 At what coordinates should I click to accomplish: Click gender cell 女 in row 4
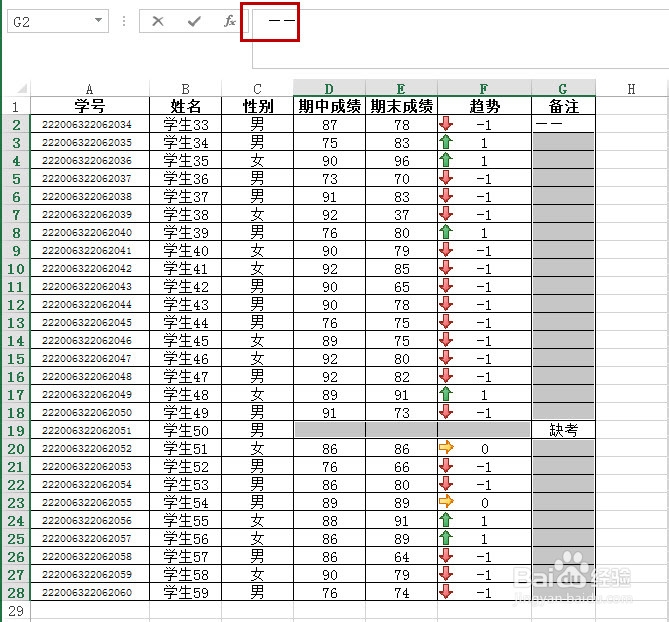pyautogui.click(x=257, y=161)
